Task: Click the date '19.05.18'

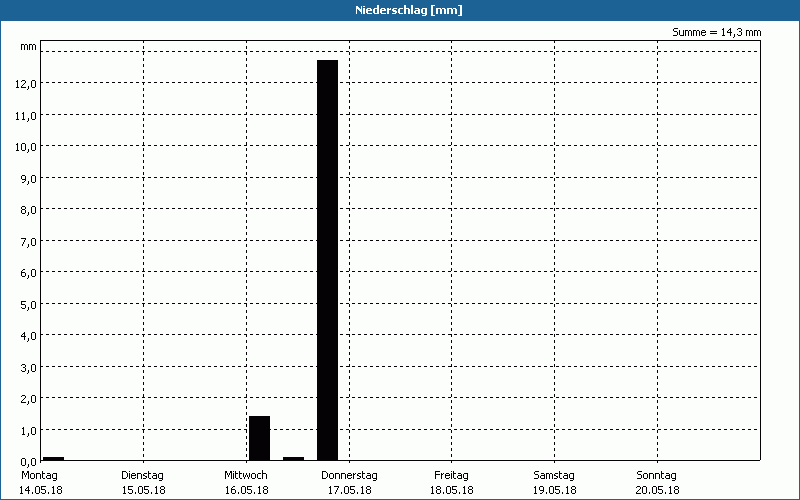Action: [555, 490]
